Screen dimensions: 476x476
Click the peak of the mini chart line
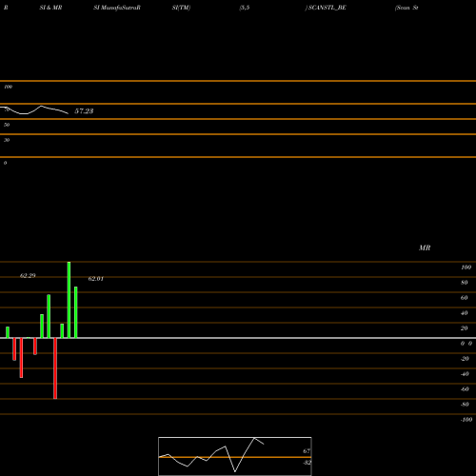pyautogui.click(x=254, y=438)
